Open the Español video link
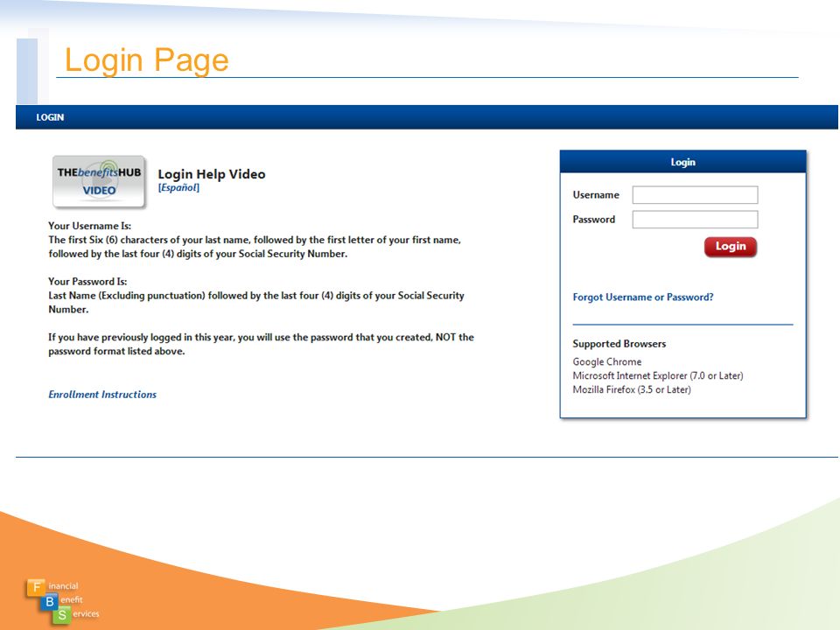This screenshot has width=840, height=630. point(178,187)
